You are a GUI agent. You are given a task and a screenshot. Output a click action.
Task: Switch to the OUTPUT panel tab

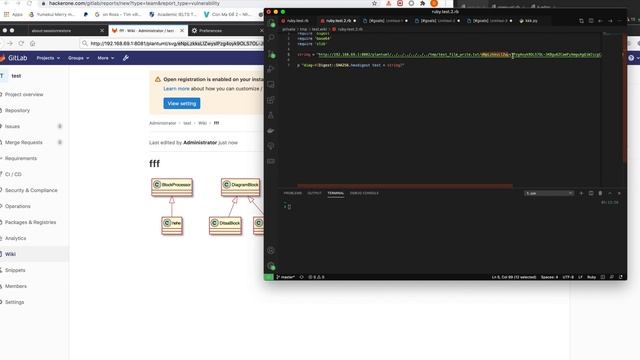click(x=314, y=193)
